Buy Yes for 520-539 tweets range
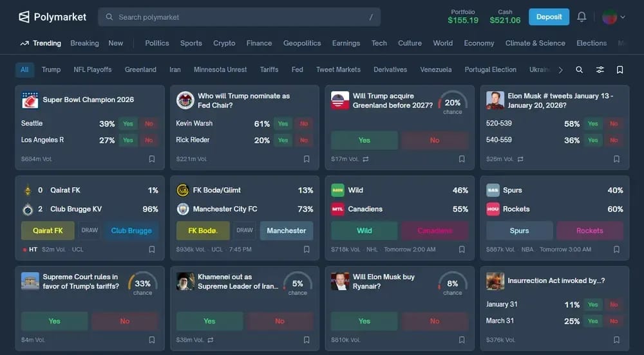 click(x=592, y=123)
